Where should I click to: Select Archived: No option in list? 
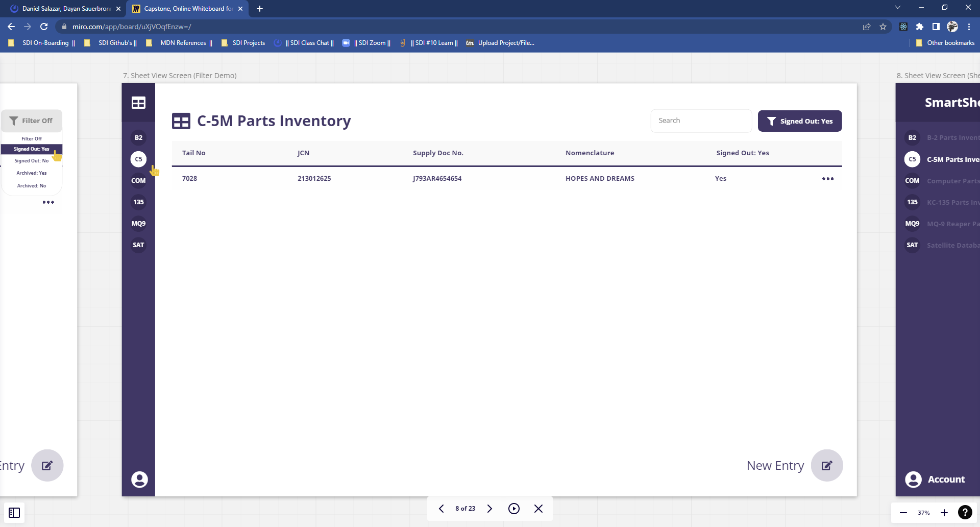click(32, 186)
